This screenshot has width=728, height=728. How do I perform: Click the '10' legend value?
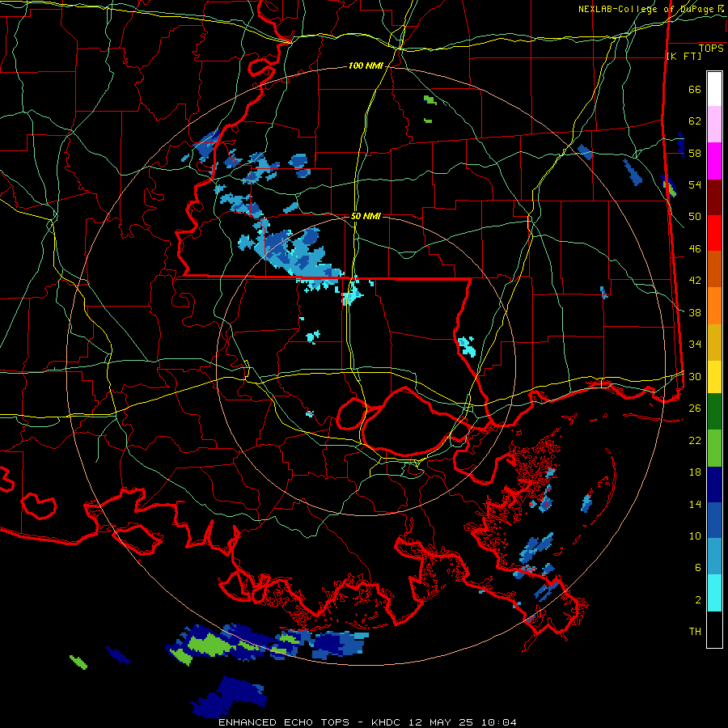tap(695, 535)
